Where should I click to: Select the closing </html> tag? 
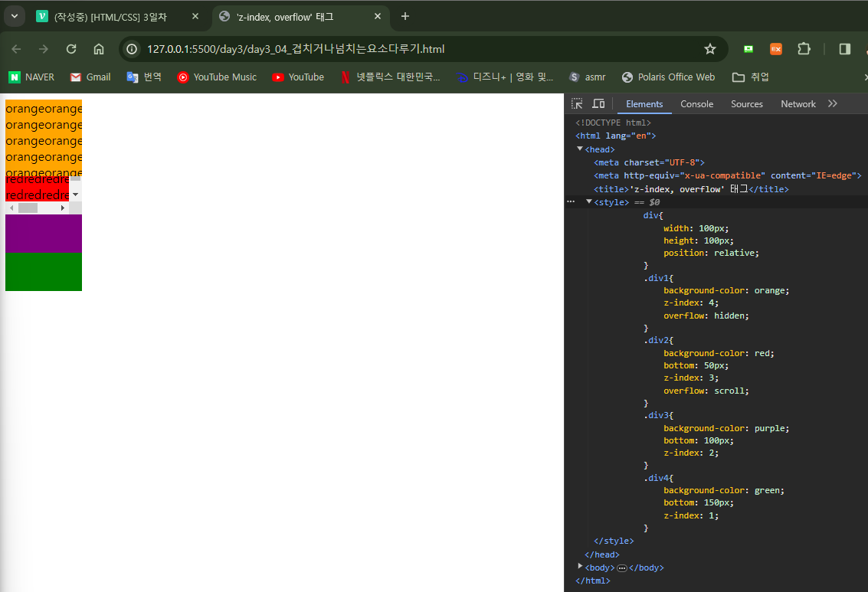[x=592, y=581]
